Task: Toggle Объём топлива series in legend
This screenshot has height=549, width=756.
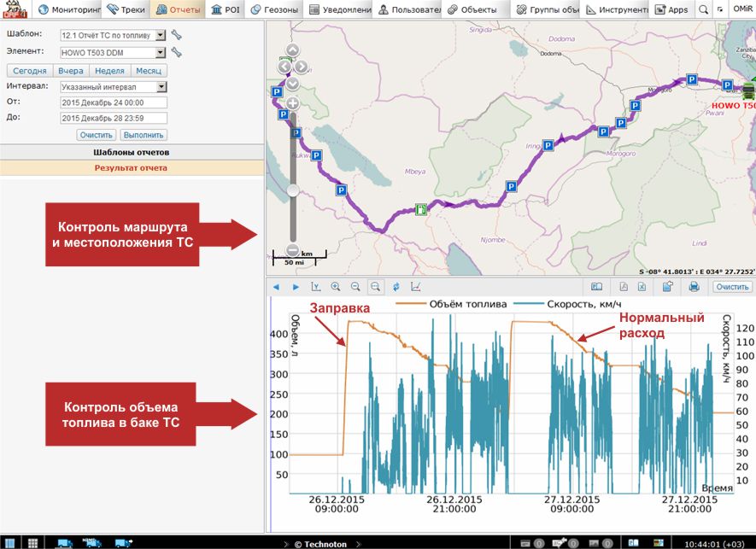Action: point(451,304)
